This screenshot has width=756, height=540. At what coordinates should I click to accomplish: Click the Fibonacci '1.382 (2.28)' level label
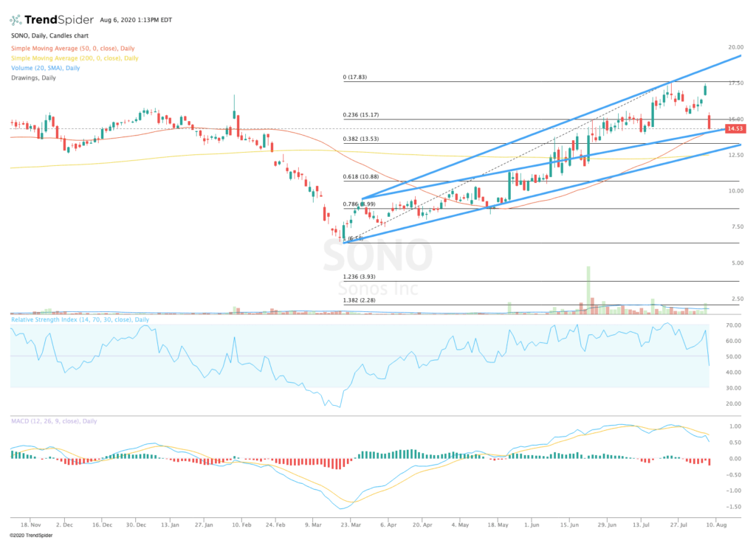[359, 300]
